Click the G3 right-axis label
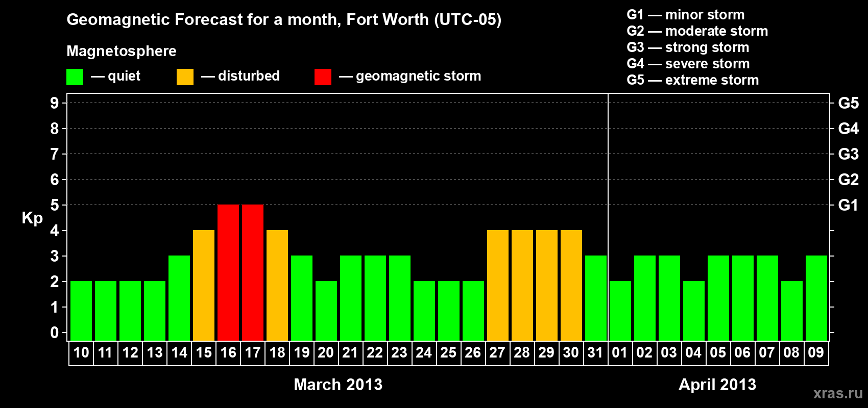 pos(849,154)
